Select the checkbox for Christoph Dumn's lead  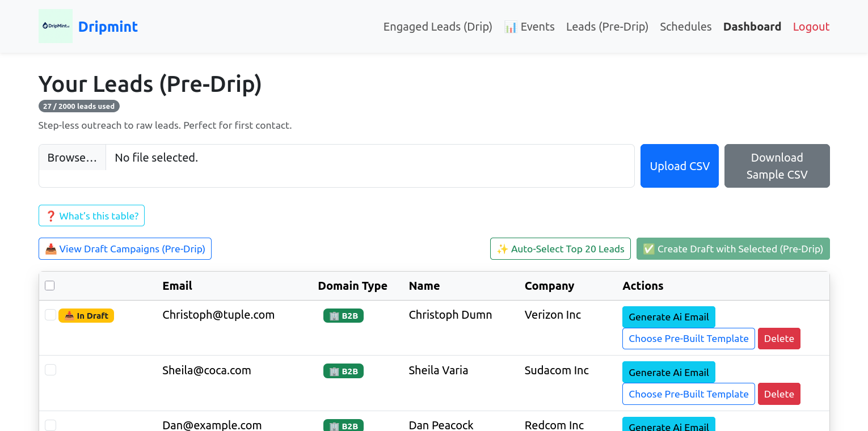coord(50,315)
